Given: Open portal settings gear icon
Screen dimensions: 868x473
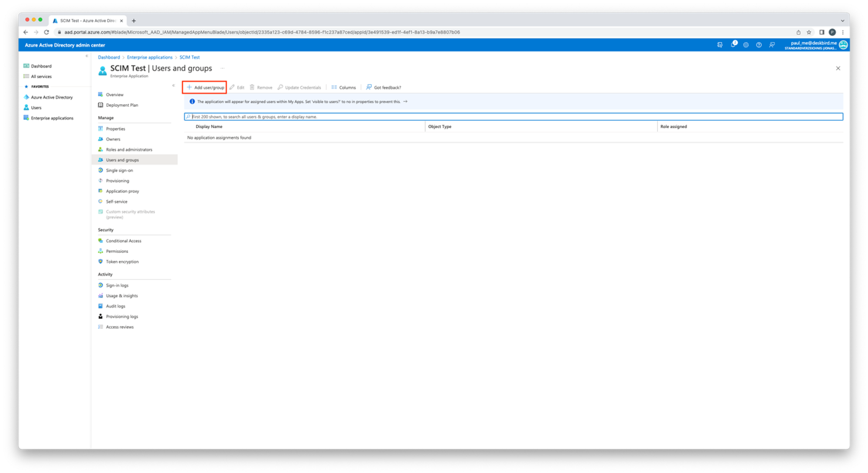Looking at the screenshot, I should [x=746, y=45].
